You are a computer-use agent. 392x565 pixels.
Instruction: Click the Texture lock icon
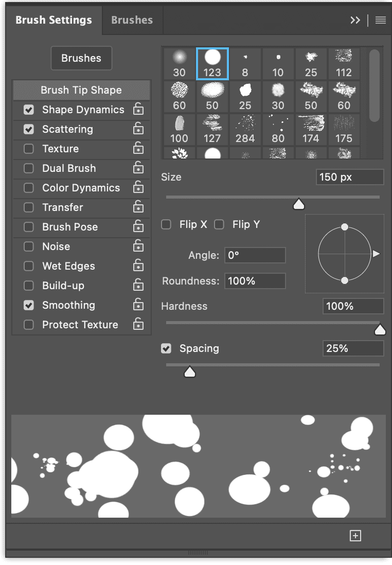coord(138,148)
